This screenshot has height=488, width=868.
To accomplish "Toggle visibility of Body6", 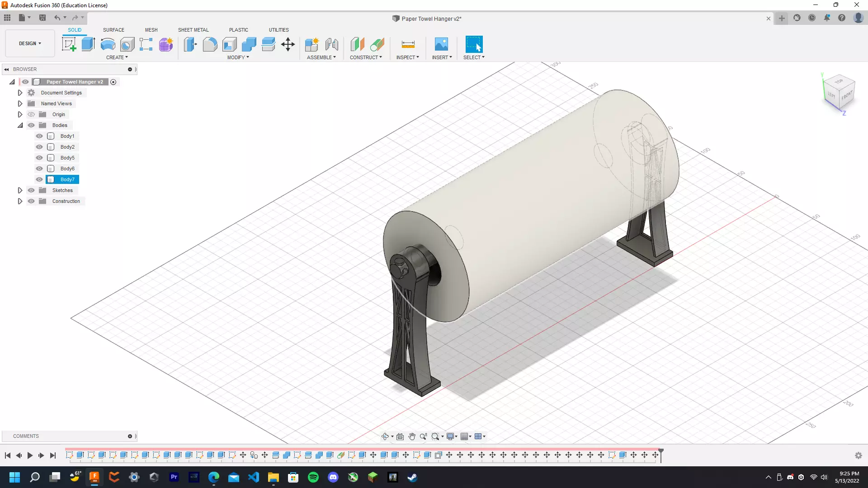I will pyautogui.click(x=39, y=169).
